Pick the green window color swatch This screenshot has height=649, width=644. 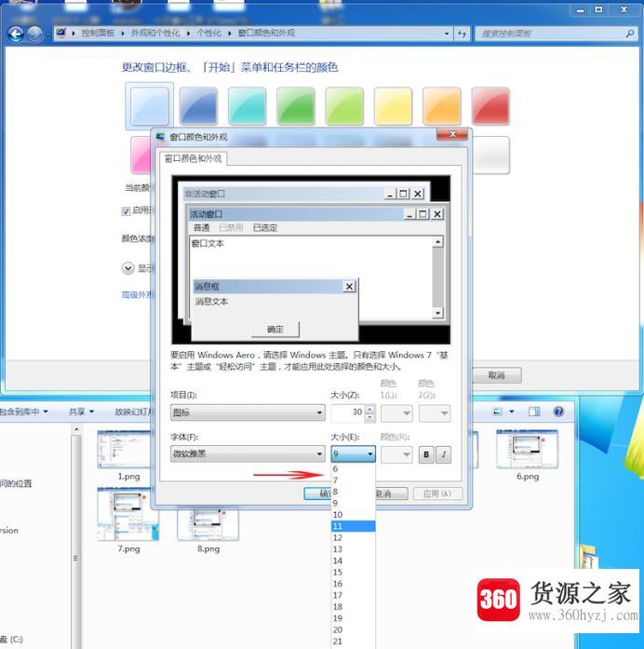(x=296, y=106)
